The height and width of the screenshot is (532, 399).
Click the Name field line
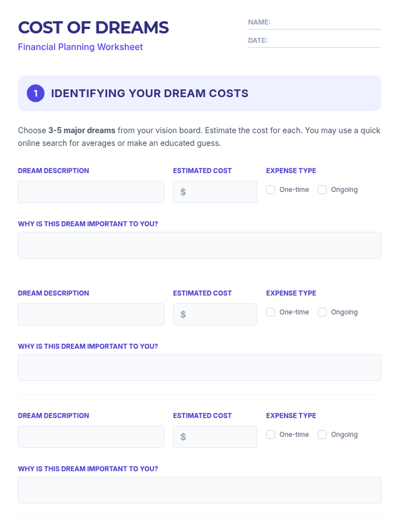click(325, 23)
